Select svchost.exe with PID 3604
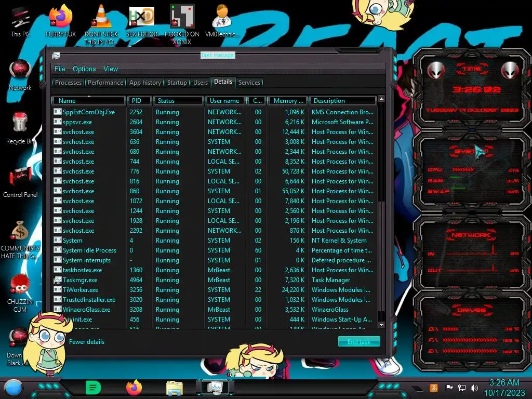 pos(215,131)
